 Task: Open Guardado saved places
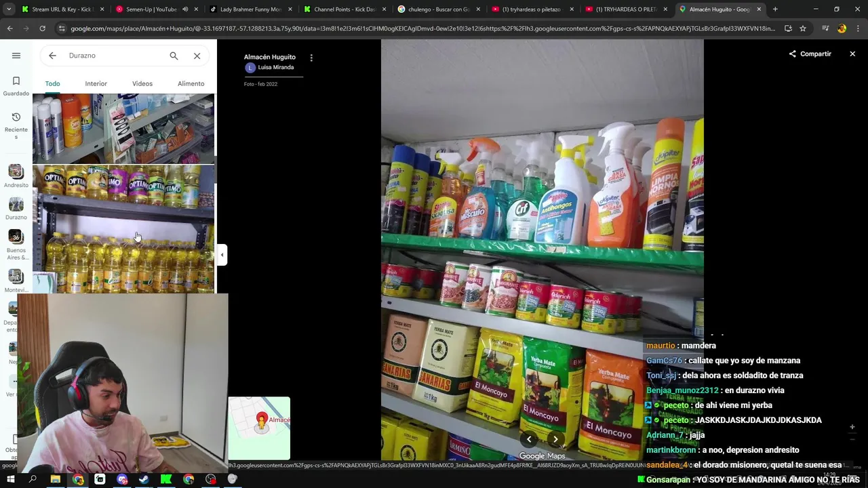pos(16,86)
